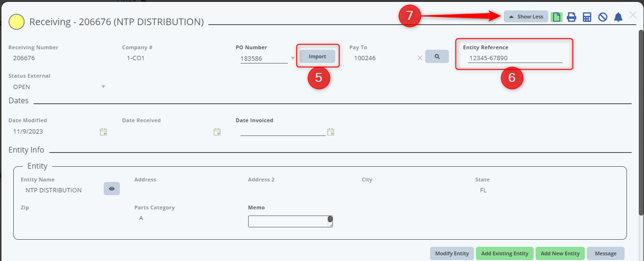
Task: Click Date Modified value 11/9/2023
Action: (28, 131)
